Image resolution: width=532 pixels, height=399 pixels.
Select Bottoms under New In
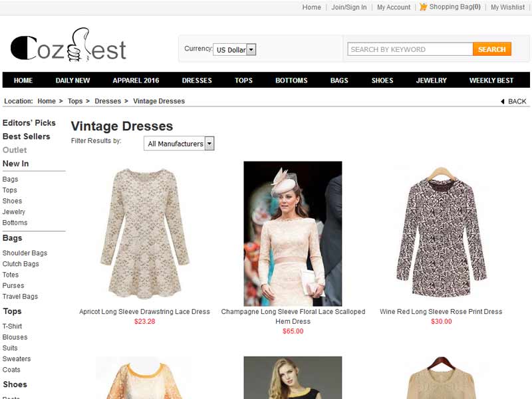pyautogui.click(x=15, y=223)
